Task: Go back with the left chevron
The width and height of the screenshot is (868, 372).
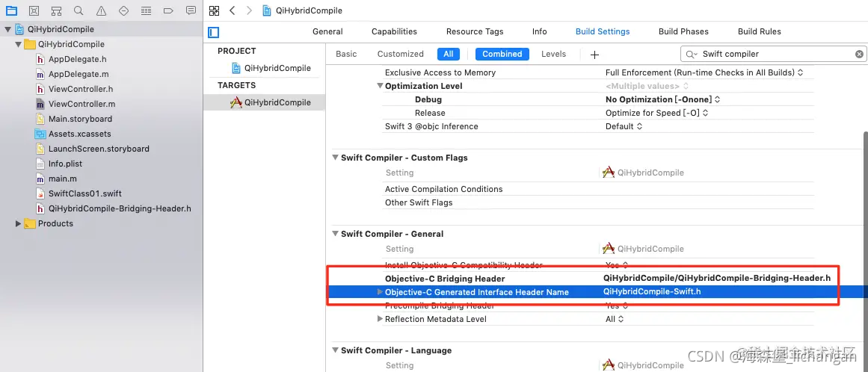Action: [x=233, y=10]
